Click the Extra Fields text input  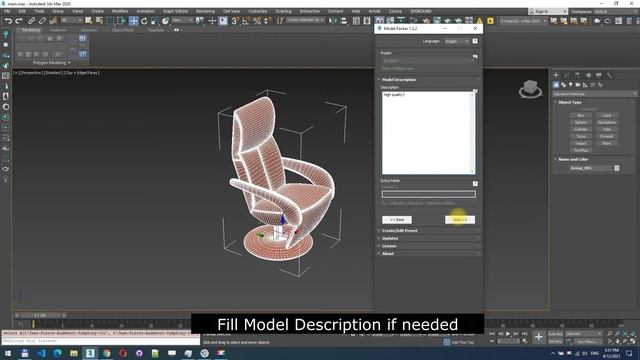tap(429, 194)
